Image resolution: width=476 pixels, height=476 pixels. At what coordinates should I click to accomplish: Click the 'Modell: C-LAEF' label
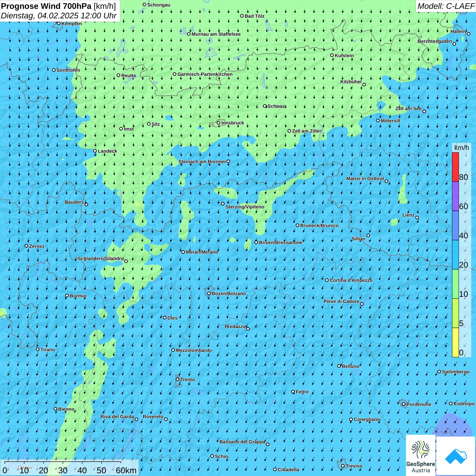(x=446, y=6)
